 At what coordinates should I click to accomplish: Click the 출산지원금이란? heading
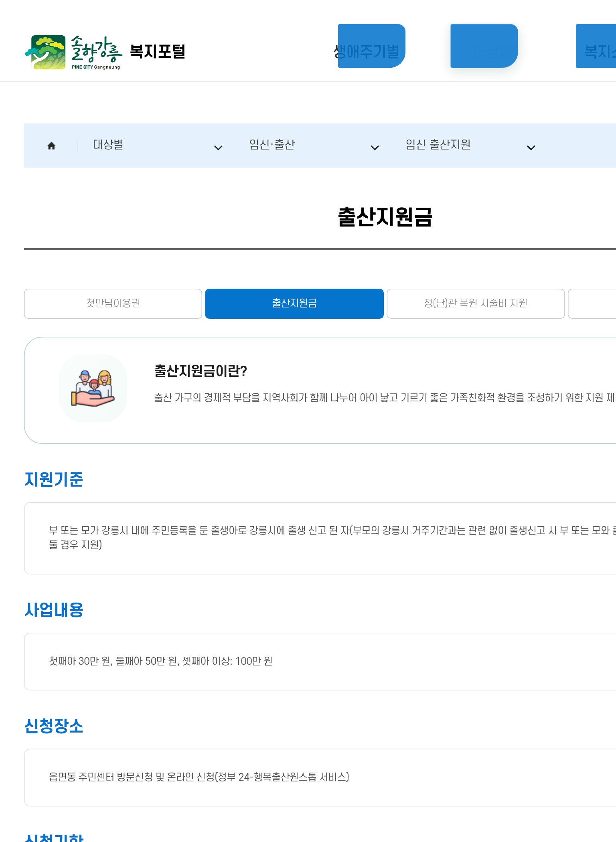click(x=201, y=371)
